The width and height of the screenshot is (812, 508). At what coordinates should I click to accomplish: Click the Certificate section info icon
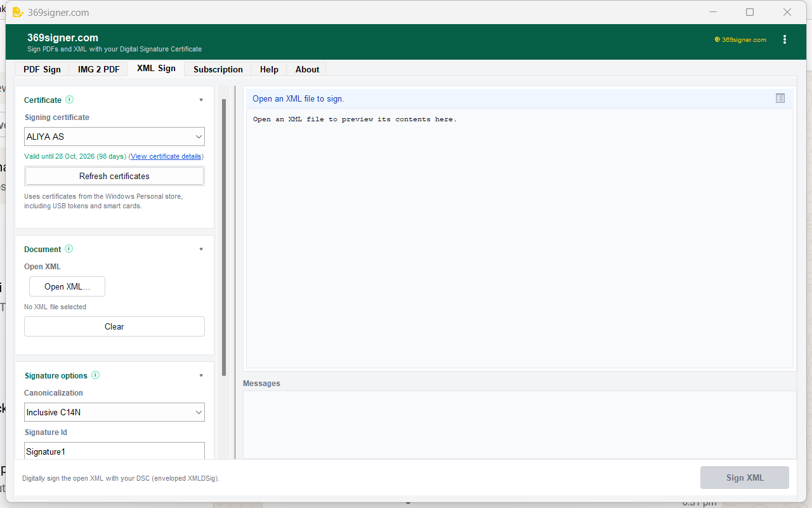pos(70,100)
